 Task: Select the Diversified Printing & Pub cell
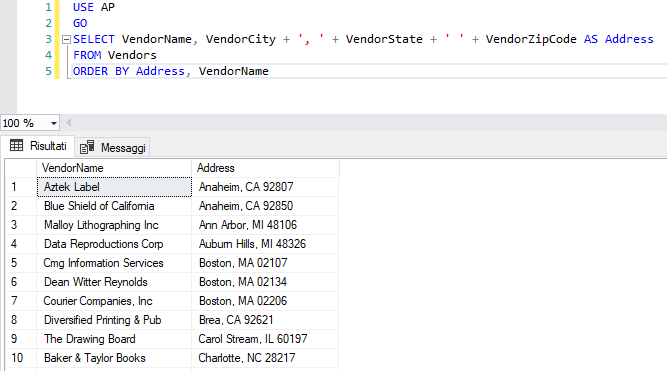[114, 320]
